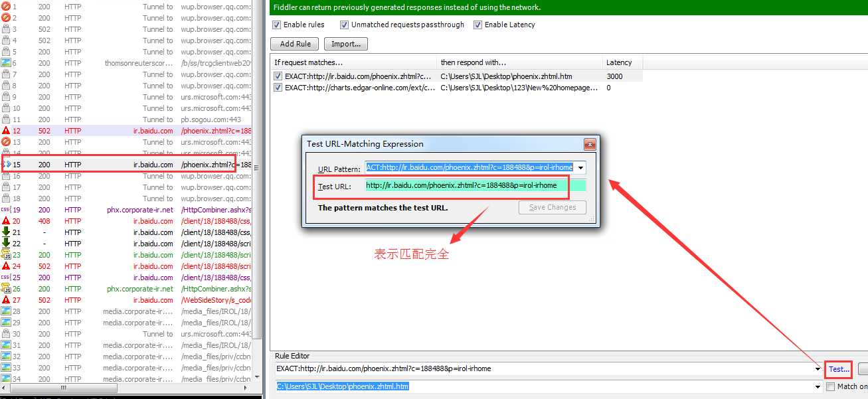The width and height of the screenshot is (868, 399).
Task: Uncheck the charts.edgar-online.com rule checkbox
Action: (278, 88)
